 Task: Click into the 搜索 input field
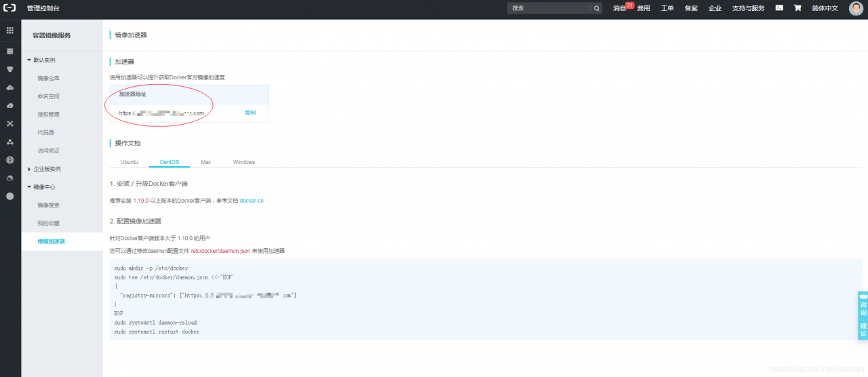pos(549,8)
